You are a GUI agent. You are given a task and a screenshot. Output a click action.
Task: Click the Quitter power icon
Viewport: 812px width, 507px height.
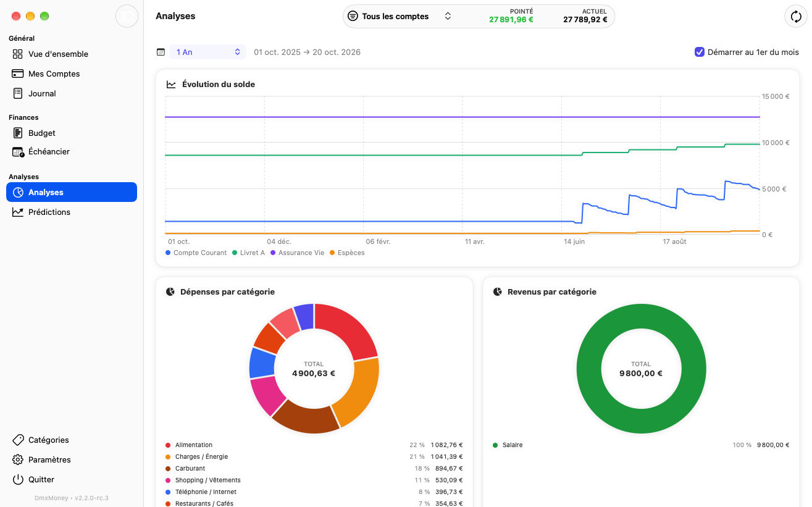(x=18, y=479)
